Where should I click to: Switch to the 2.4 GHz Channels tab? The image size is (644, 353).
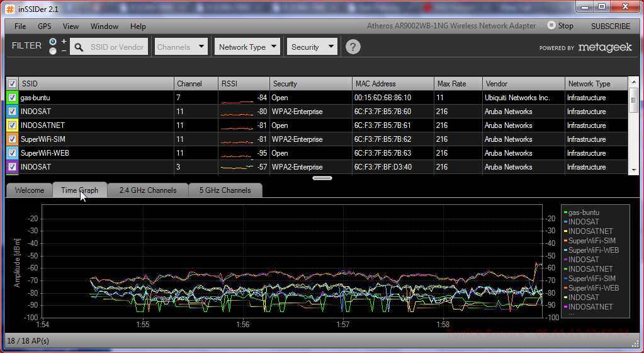pyautogui.click(x=148, y=190)
